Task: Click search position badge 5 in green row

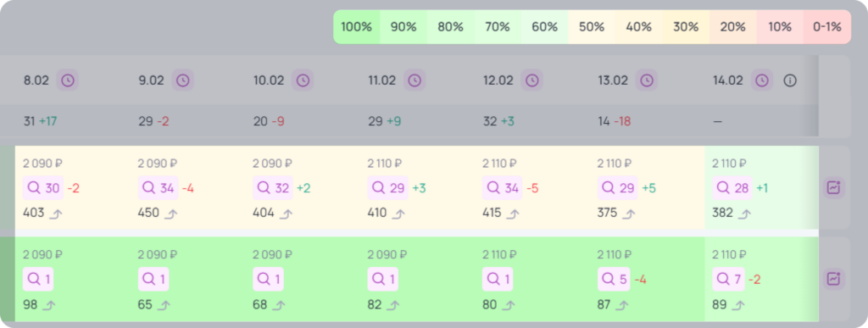Action: [x=614, y=280]
